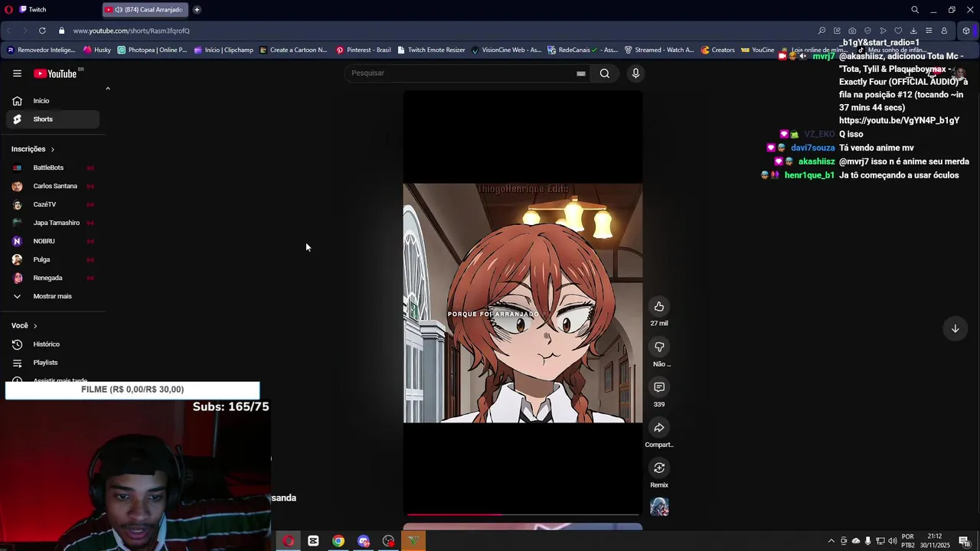Screen dimensions: 980x551
Task: Open the heart bookmarks icon
Action: click(898, 31)
